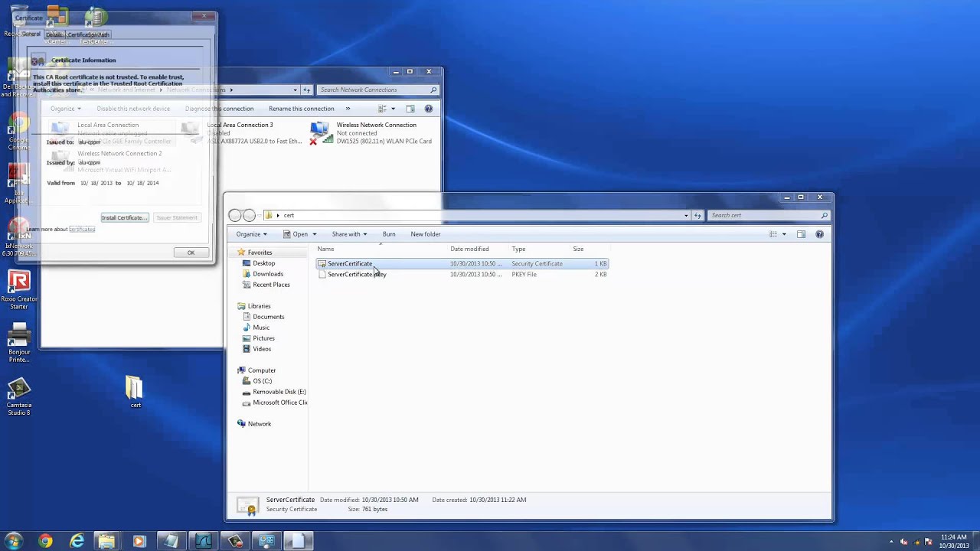
Task: Go back in the cert Explorer window
Action: pos(235,215)
